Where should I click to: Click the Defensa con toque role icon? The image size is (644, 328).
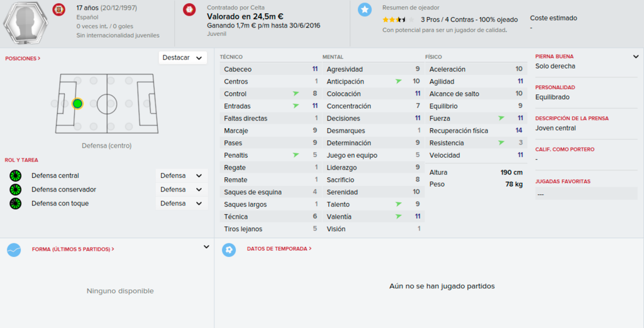[16, 204]
